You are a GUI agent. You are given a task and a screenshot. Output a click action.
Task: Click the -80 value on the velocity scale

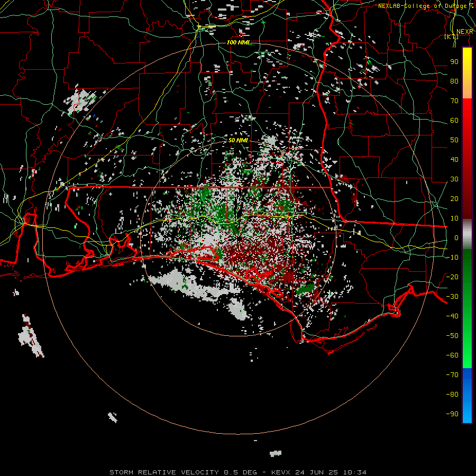[x=452, y=395]
